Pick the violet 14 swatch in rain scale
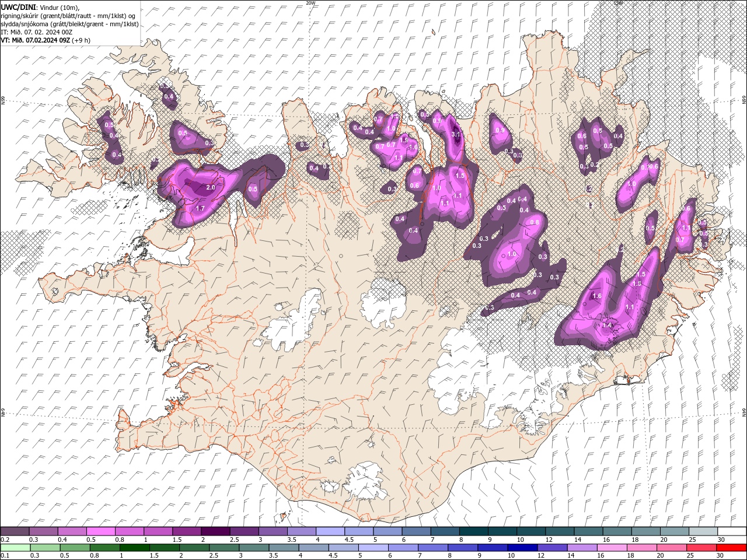This screenshot has height=560, width=747. point(582,548)
